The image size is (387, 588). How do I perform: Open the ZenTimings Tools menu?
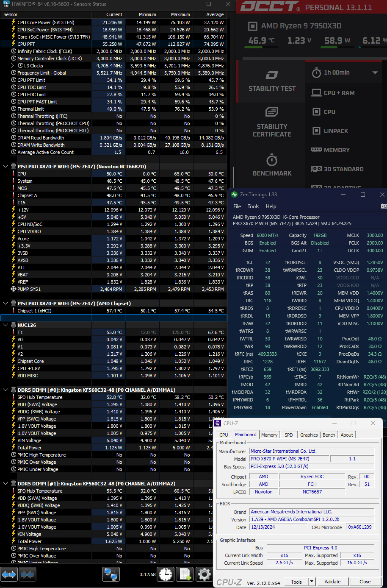(x=253, y=206)
